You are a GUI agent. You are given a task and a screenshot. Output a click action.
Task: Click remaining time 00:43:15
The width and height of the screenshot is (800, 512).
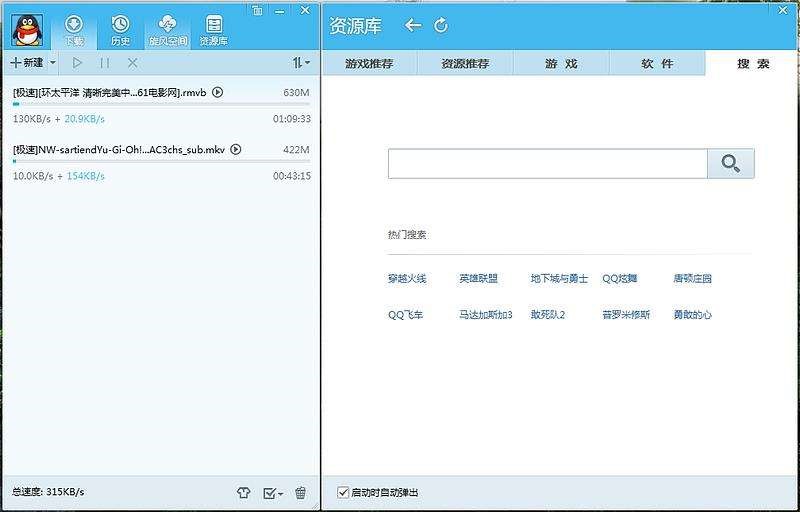pyautogui.click(x=292, y=176)
